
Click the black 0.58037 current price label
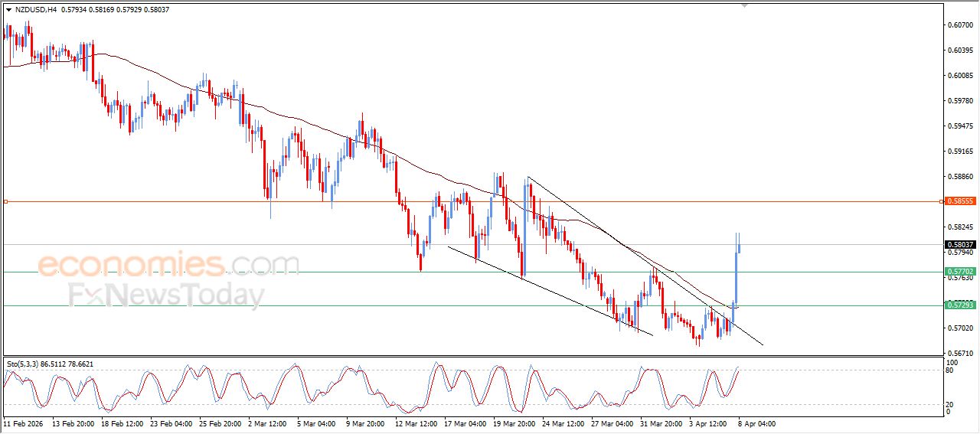960,245
